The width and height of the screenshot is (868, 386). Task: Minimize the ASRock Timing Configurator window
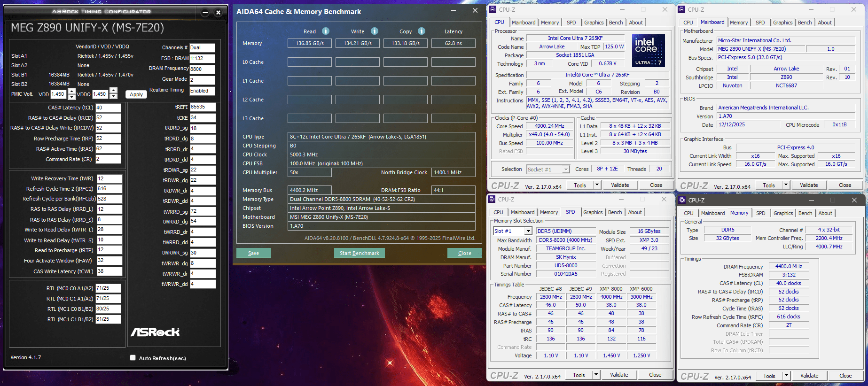tap(205, 13)
